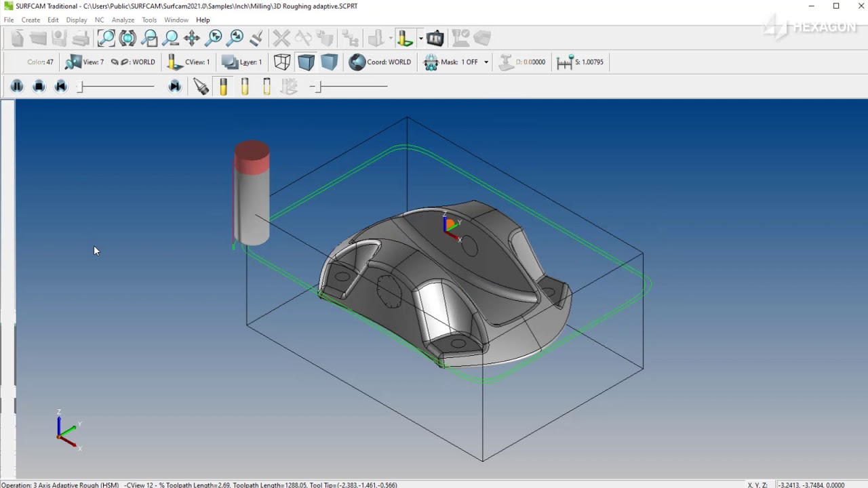868x488 pixels.
Task: Click the New file icon
Action: [x=17, y=39]
